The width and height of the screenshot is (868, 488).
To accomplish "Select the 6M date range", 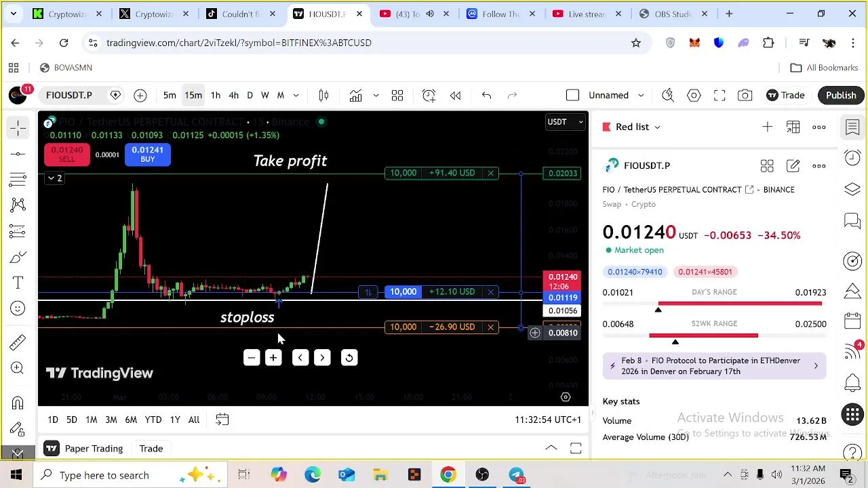I will [x=131, y=420].
